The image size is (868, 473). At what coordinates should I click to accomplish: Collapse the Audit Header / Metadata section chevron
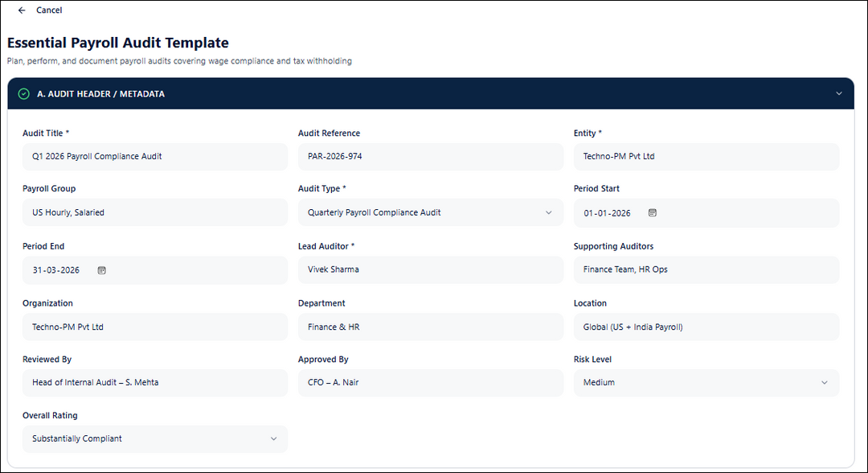point(838,93)
